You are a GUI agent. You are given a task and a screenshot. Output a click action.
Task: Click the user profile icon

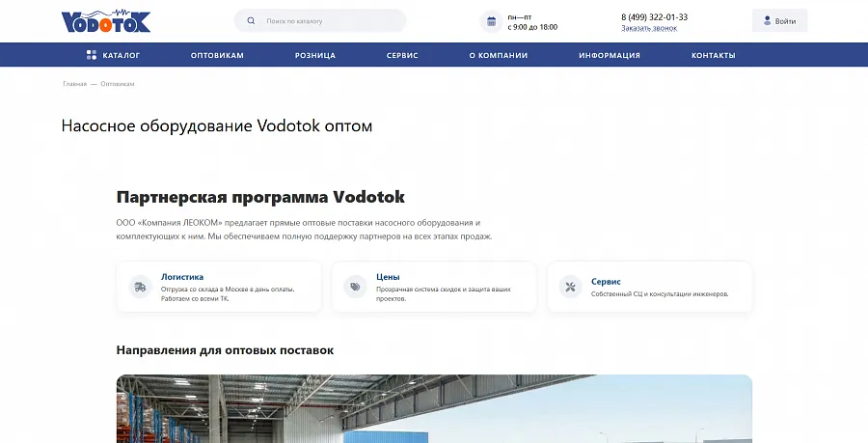[768, 21]
